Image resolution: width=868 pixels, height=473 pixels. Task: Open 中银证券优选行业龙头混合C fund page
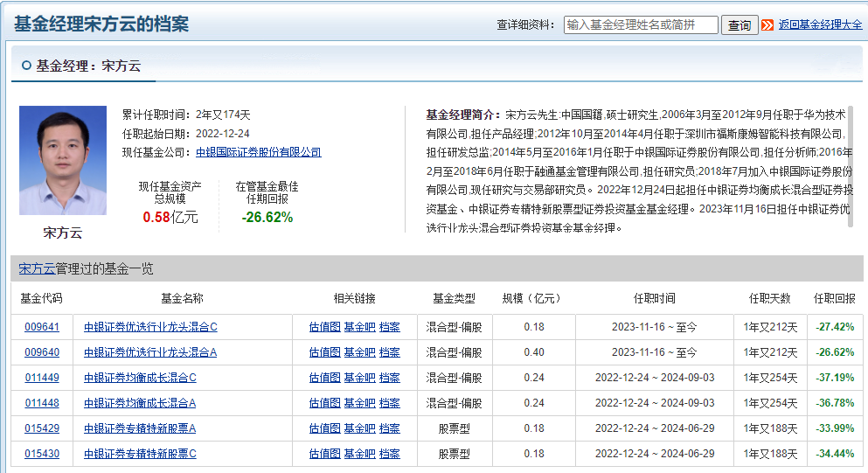[x=150, y=327]
